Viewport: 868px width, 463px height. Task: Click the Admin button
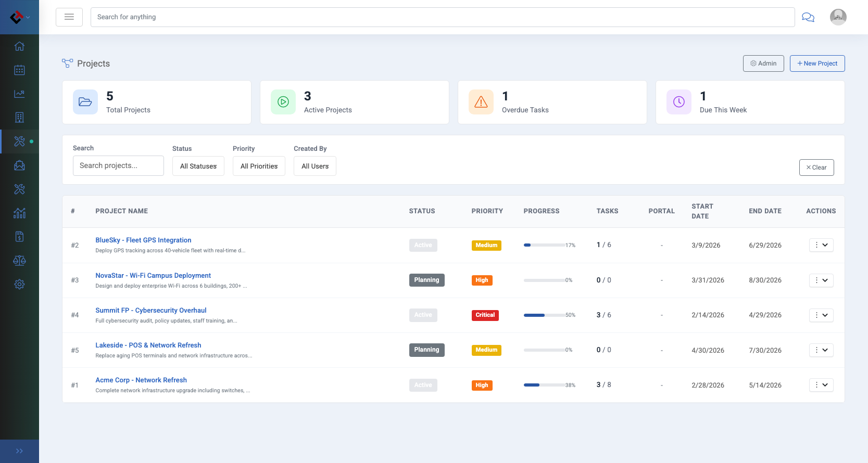pos(763,63)
